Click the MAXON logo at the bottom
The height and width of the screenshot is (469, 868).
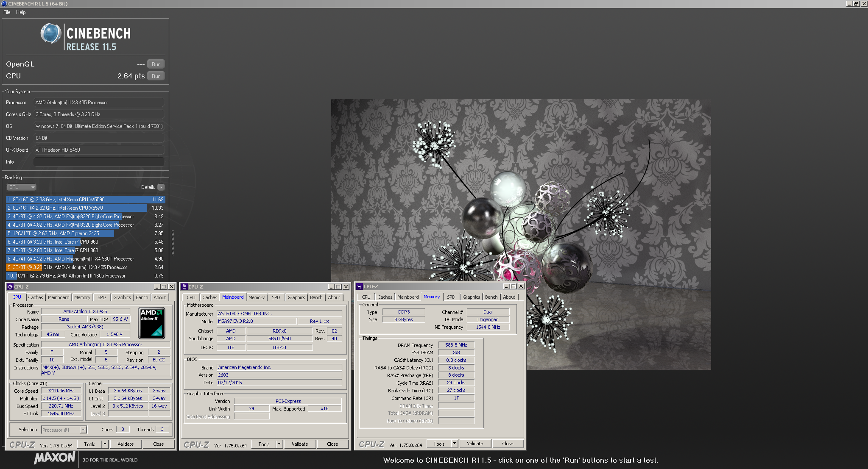pos(55,458)
